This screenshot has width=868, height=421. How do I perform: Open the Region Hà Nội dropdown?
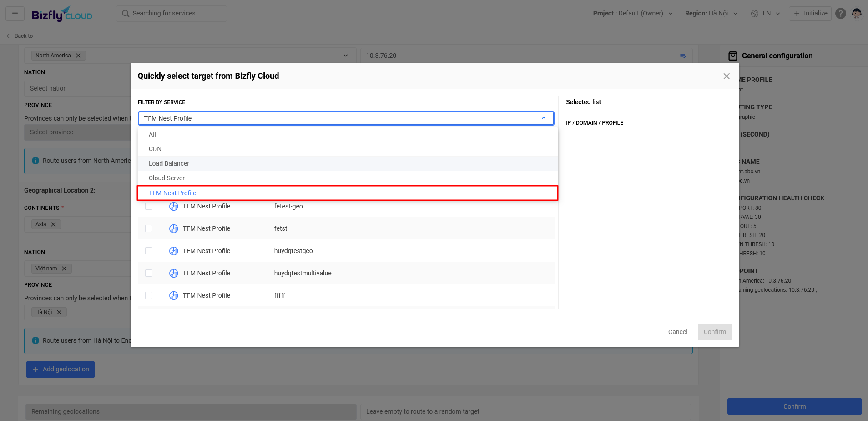[711, 14]
